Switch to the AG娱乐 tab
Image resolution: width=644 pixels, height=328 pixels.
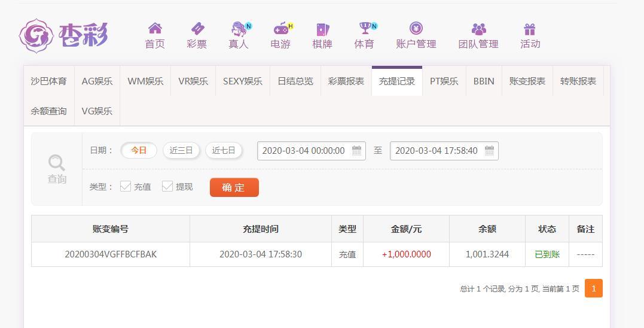97,81
